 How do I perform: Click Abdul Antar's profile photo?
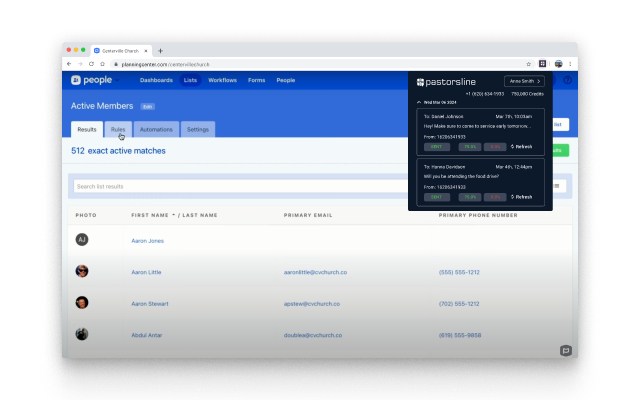pos(82,334)
